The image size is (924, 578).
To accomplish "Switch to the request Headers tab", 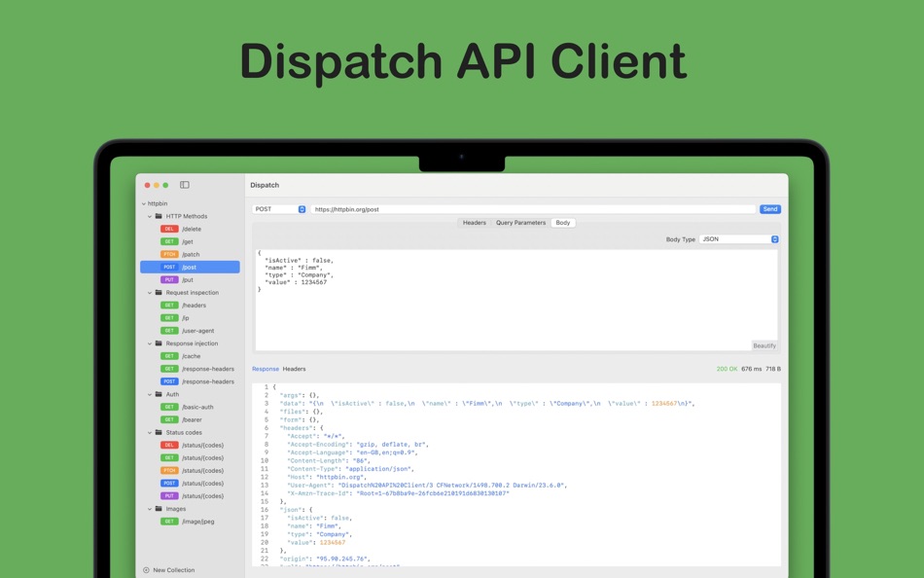I will pyautogui.click(x=475, y=223).
